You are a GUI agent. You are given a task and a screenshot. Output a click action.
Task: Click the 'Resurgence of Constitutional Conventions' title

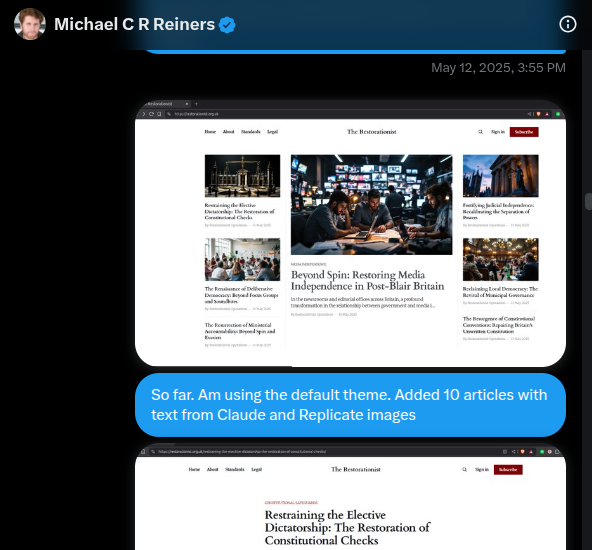499,325
